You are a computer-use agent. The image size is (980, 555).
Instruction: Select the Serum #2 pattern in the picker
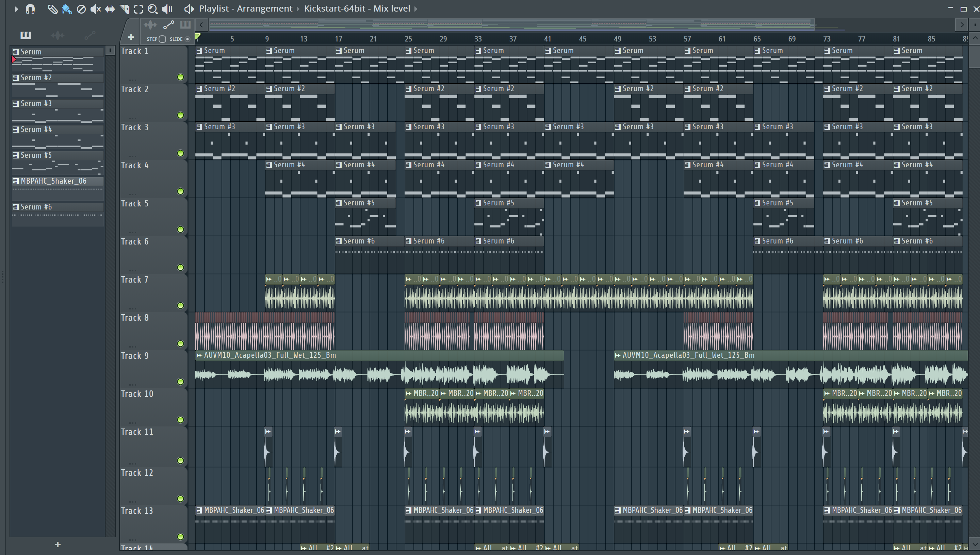[58, 85]
